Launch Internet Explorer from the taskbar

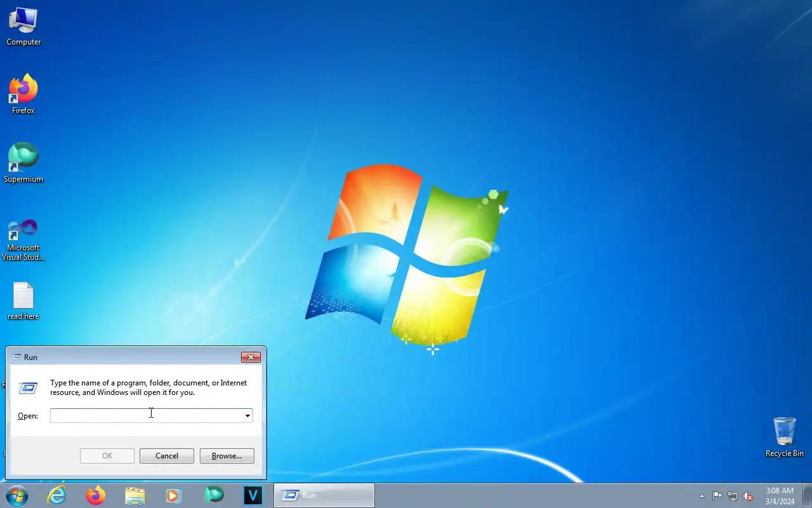click(x=57, y=495)
